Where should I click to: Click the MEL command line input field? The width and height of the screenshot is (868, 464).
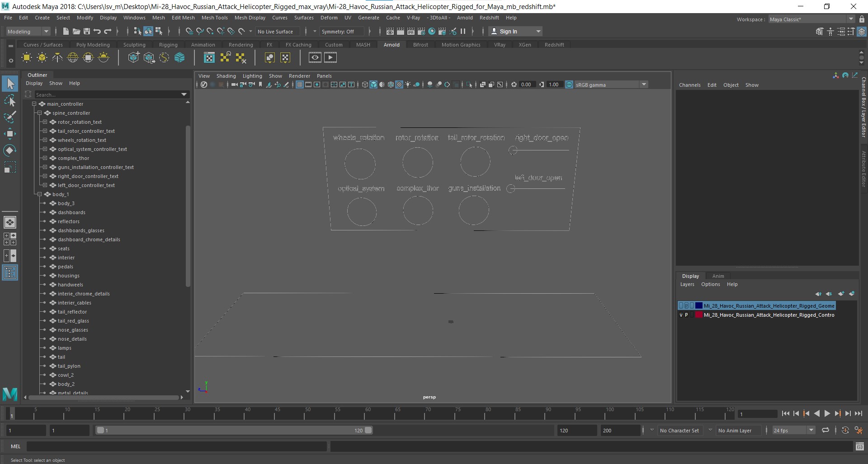pos(176,446)
